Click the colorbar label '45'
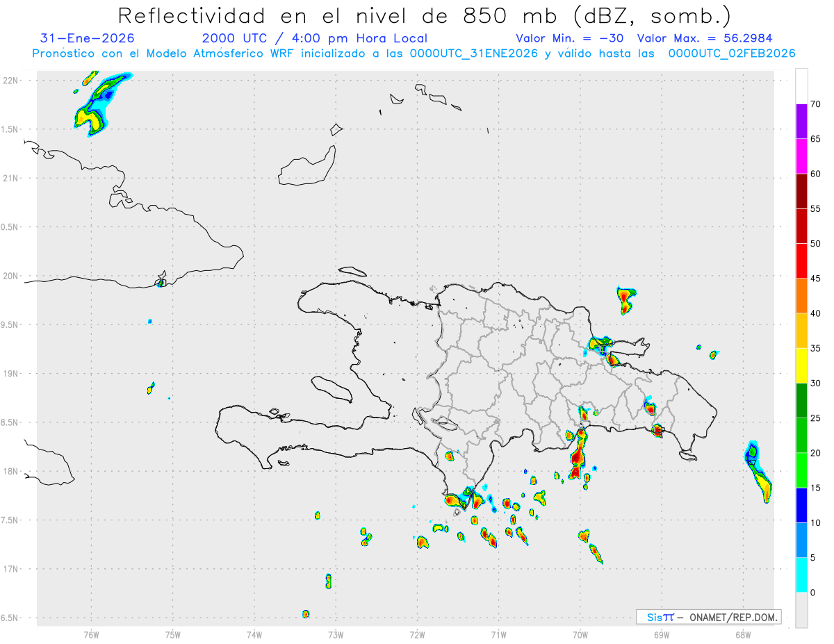This screenshot has width=834, height=644. (816, 279)
